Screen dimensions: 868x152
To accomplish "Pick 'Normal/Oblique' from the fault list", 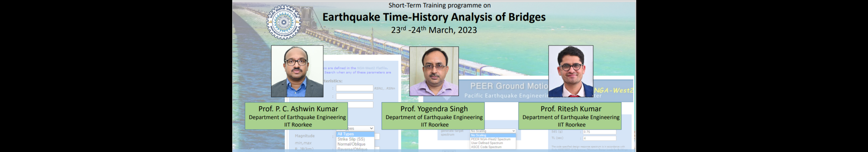I will (x=351, y=144).
